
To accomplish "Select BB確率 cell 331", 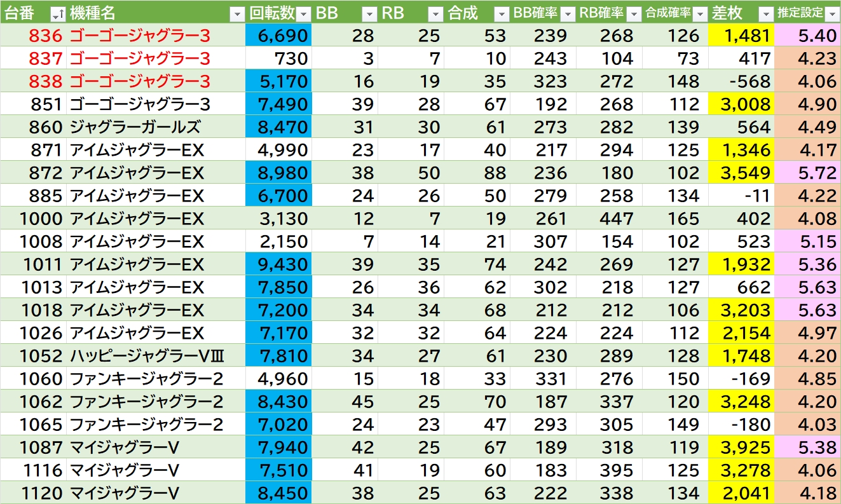I will [x=543, y=379].
